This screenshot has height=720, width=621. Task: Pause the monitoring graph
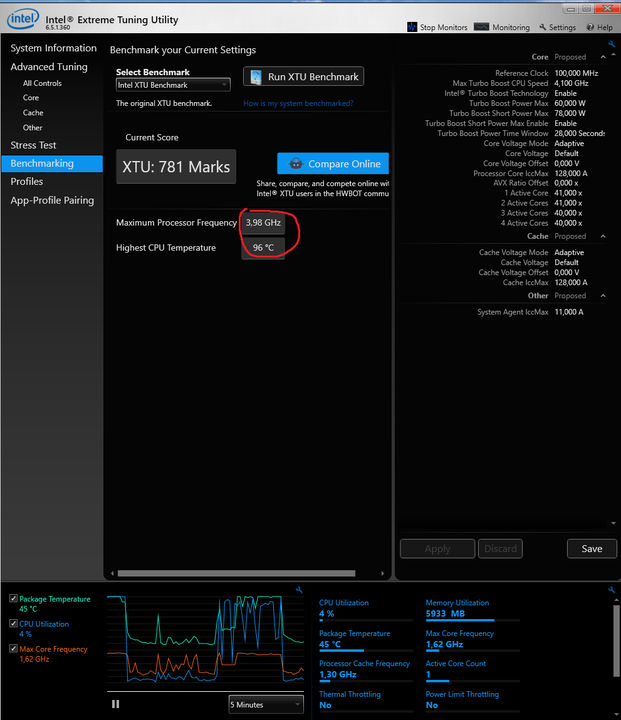click(115, 704)
